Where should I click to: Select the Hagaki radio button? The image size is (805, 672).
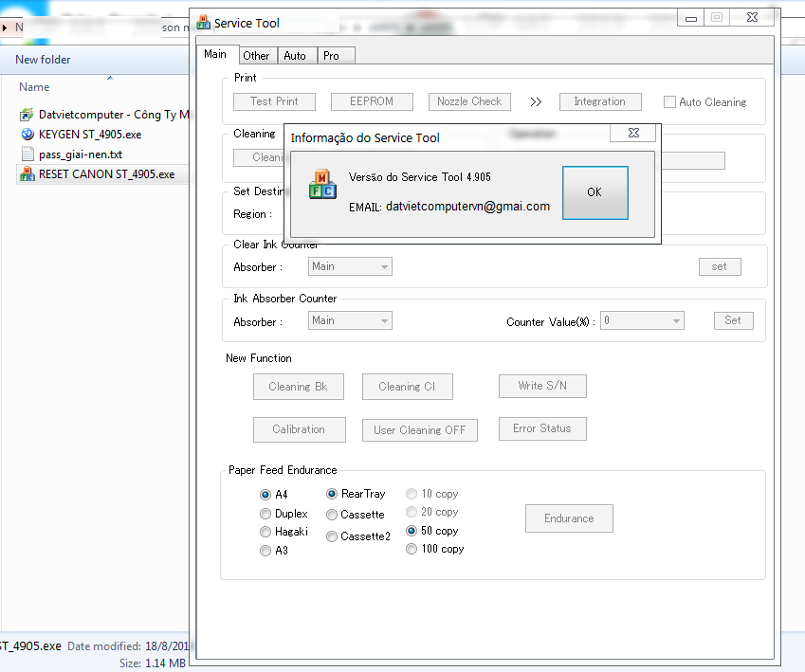[x=265, y=532]
